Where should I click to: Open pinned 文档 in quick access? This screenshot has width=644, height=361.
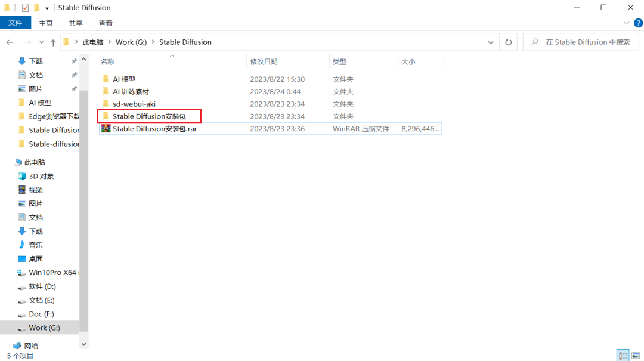(x=36, y=75)
